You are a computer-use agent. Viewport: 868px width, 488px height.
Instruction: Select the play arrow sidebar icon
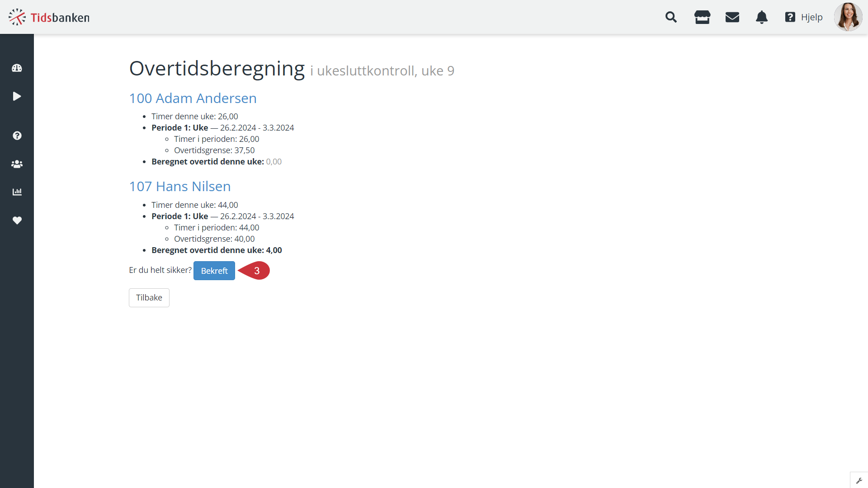(17, 96)
